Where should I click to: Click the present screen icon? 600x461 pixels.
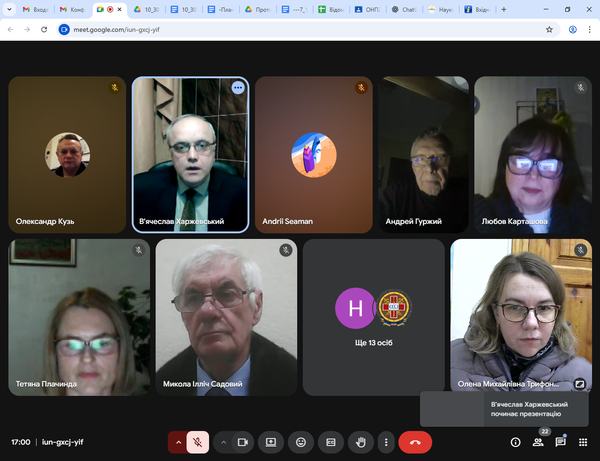point(270,441)
